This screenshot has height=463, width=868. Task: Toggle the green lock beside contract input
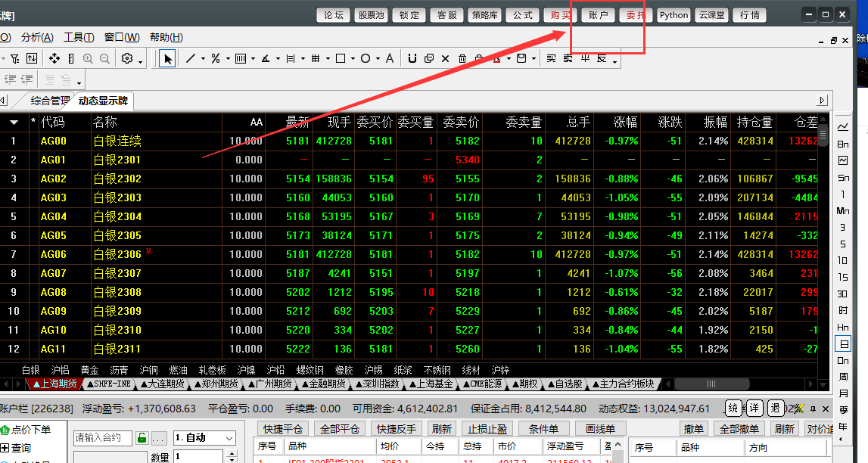pyautogui.click(x=141, y=438)
